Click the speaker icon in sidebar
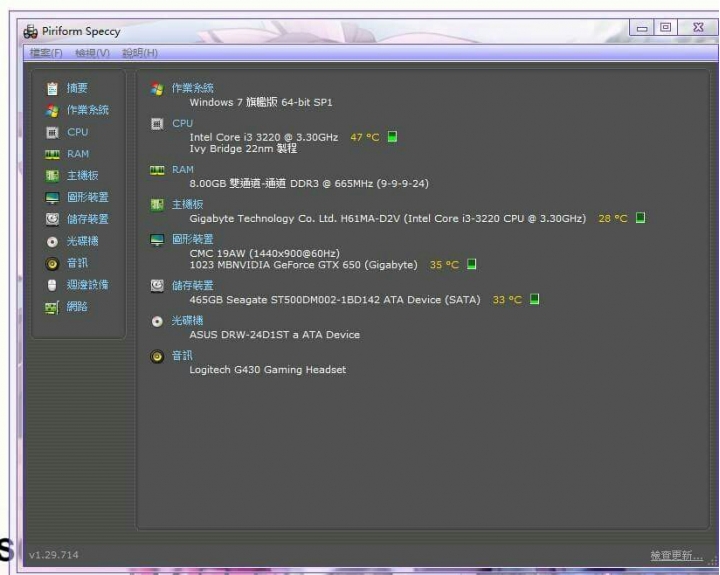The width and height of the screenshot is (720, 575). pos(52,264)
